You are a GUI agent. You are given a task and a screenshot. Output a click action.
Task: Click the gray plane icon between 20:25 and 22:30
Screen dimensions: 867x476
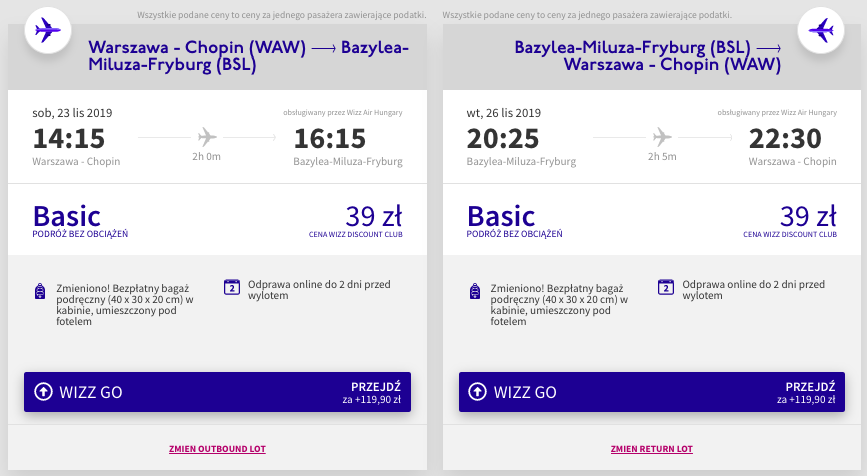[662, 137]
